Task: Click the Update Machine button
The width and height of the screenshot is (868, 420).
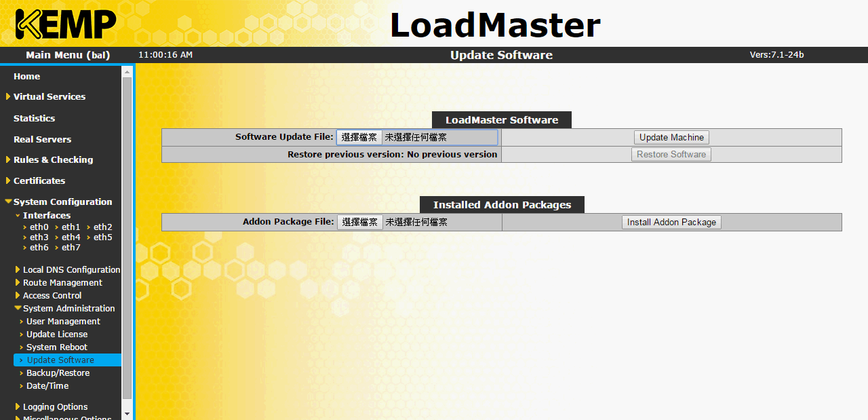Action: click(x=671, y=137)
